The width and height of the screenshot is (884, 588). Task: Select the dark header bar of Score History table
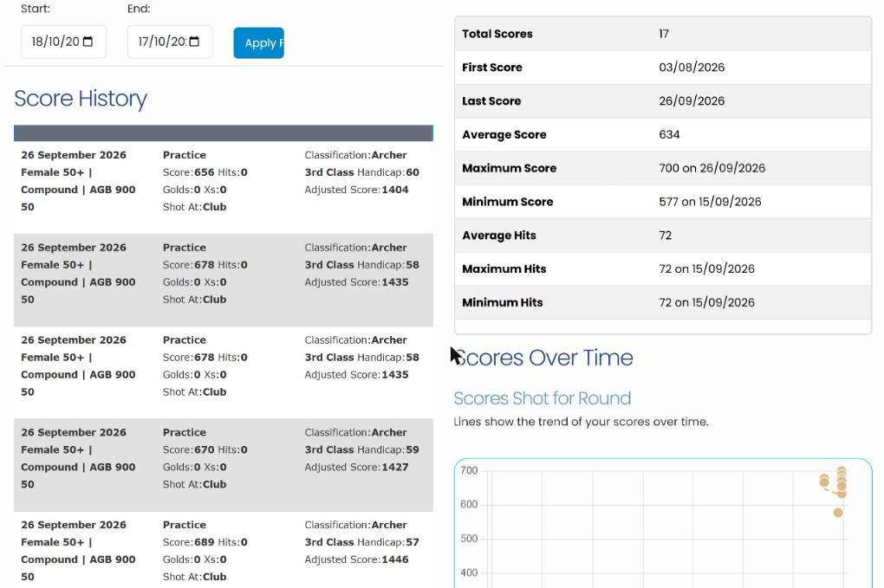[224, 132]
